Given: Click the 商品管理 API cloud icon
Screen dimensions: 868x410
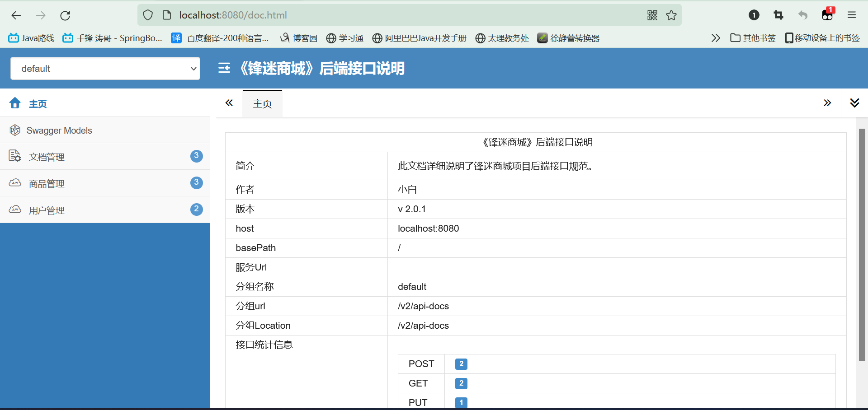Looking at the screenshot, I should [x=15, y=183].
